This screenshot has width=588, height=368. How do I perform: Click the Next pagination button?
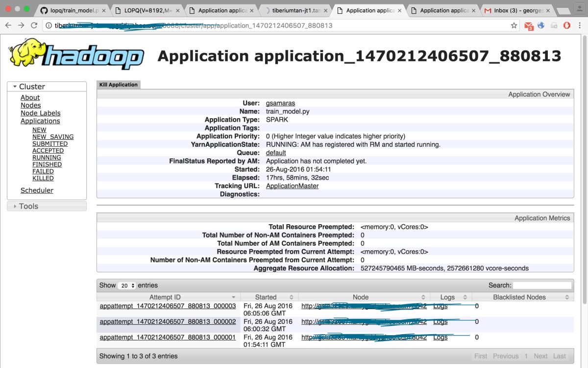click(540, 356)
